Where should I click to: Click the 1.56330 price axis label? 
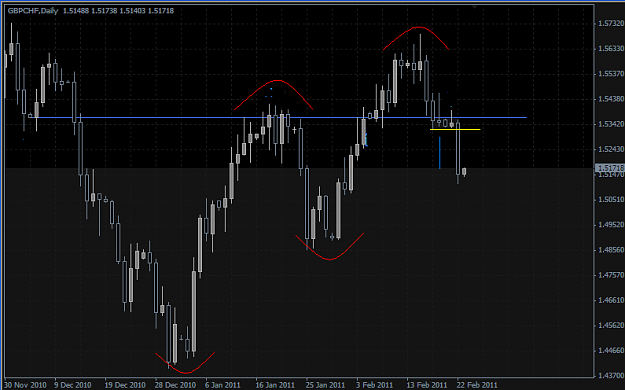coord(611,48)
